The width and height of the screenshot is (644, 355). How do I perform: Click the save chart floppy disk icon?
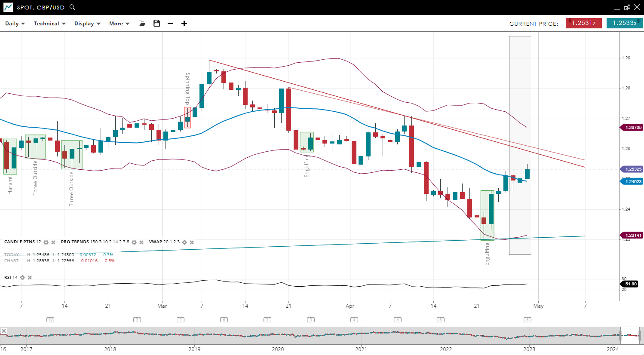[x=156, y=24]
